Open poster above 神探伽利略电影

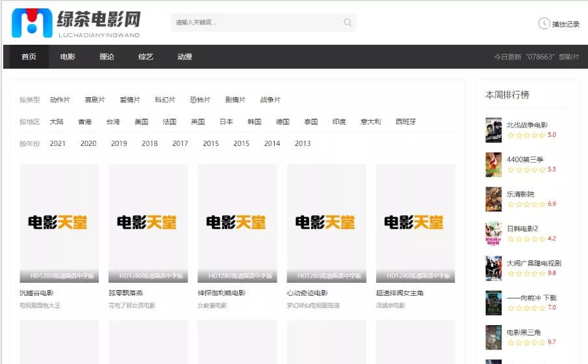coord(237,223)
